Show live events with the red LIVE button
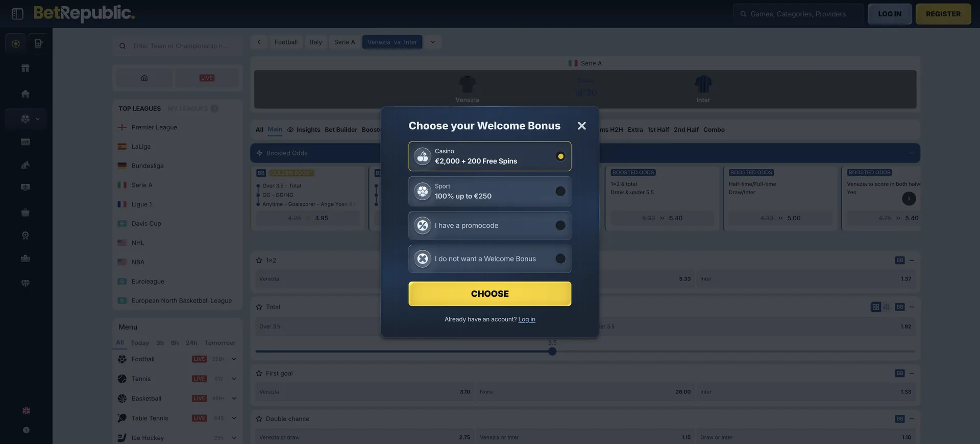The width and height of the screenshot is (980, 444). (207, 78)
